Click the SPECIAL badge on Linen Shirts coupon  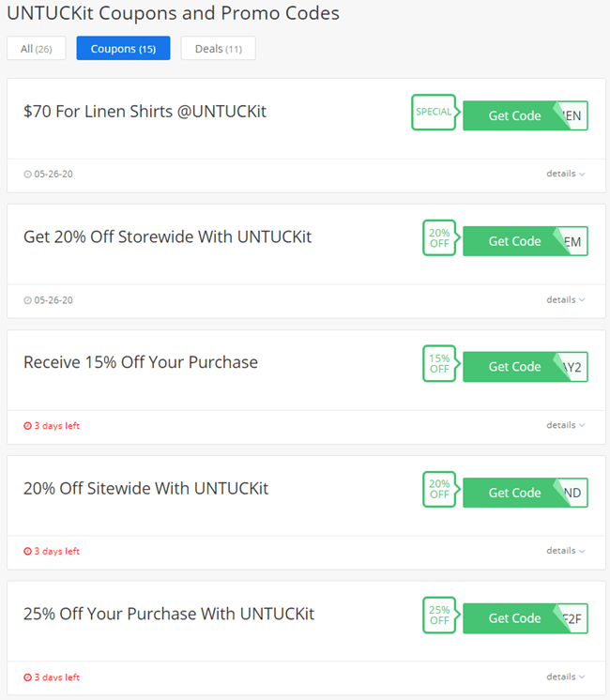(x=435, y=112)
